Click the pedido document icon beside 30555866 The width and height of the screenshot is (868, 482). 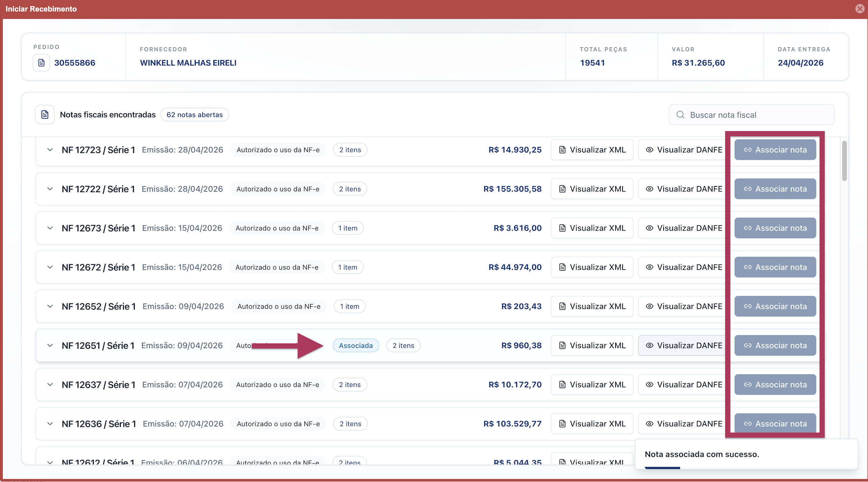tap(41, 63)
